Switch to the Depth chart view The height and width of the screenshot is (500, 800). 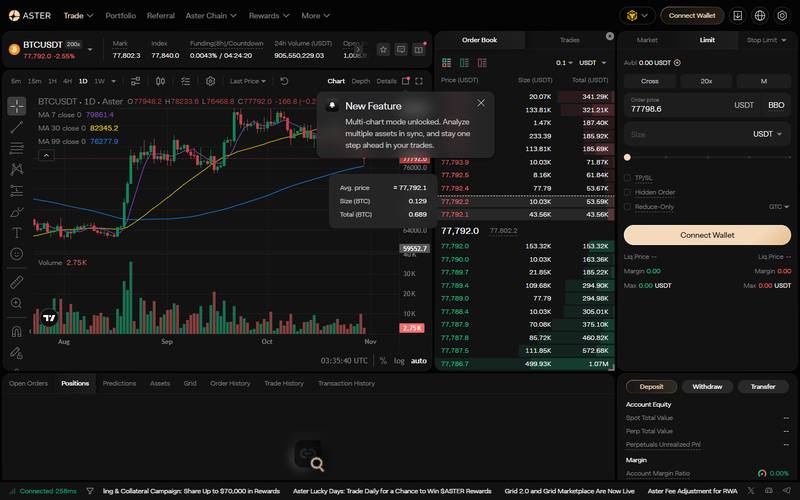click(361, 81)
